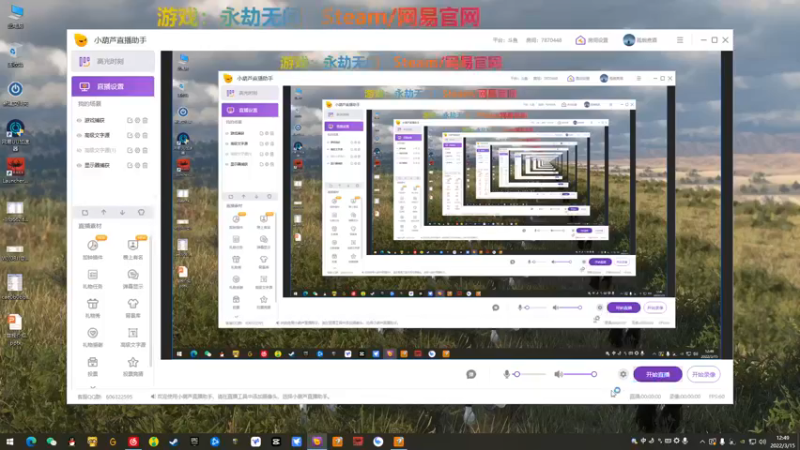This screenshot has width=800, height=450.
Task: Expand more widgets with bottom chevron
Action: tap(93, 387)
